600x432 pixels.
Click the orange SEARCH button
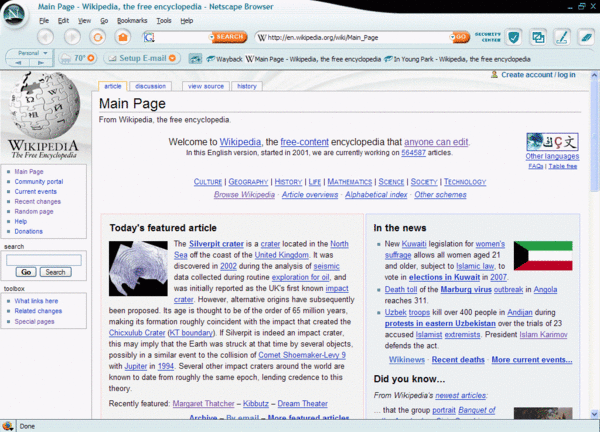(x=230, y=37)
